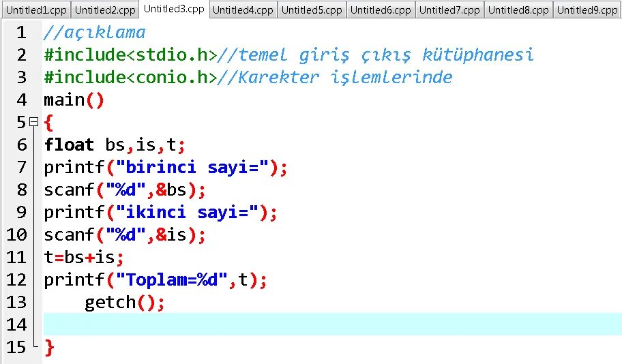This screenshot has height=364, width=622.
Task: Click printf("Toplam=%d",t); line
Action: [155, 280]
